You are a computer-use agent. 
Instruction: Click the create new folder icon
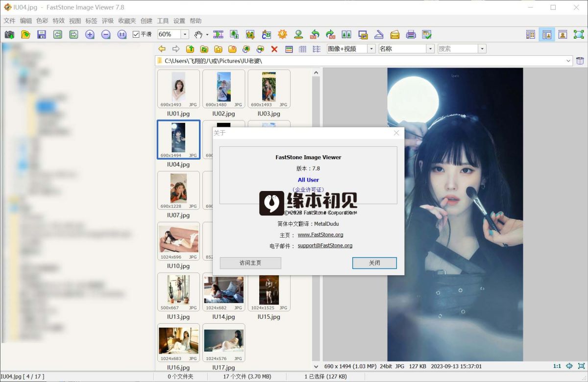(232, 49)
